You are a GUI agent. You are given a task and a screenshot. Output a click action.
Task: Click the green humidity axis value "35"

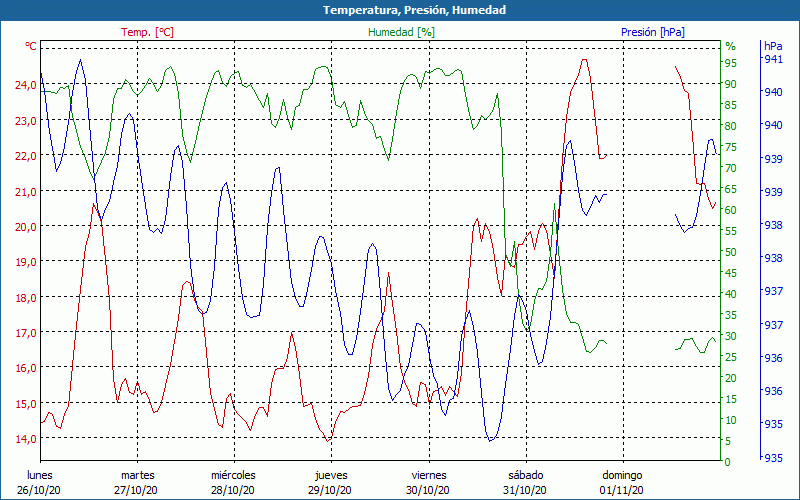pos(731,315)
